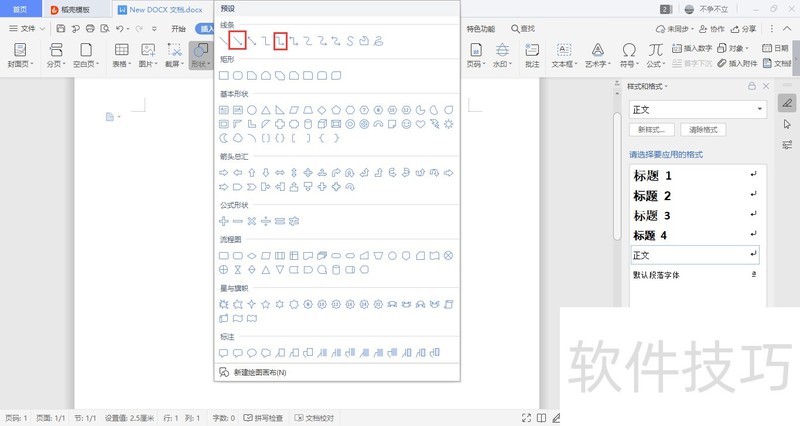
Task: Open the Cover Page (封面页) dropdown
Action: coord(20,55)
